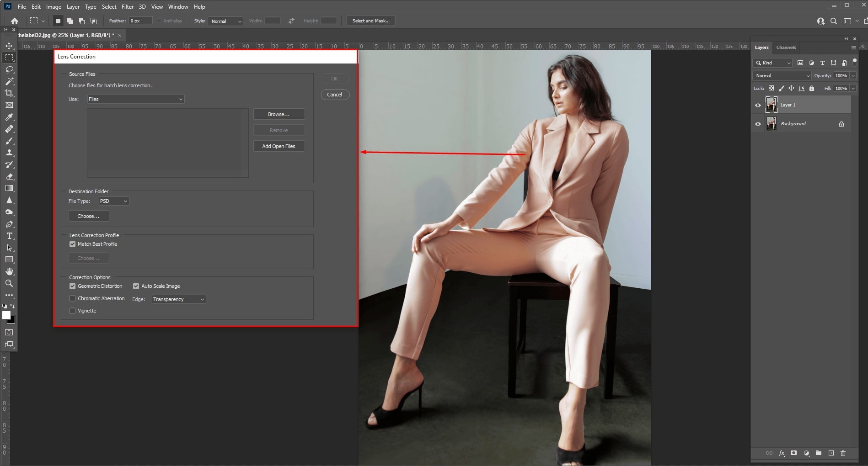Open the Use files dropdown

coord(135,99)
